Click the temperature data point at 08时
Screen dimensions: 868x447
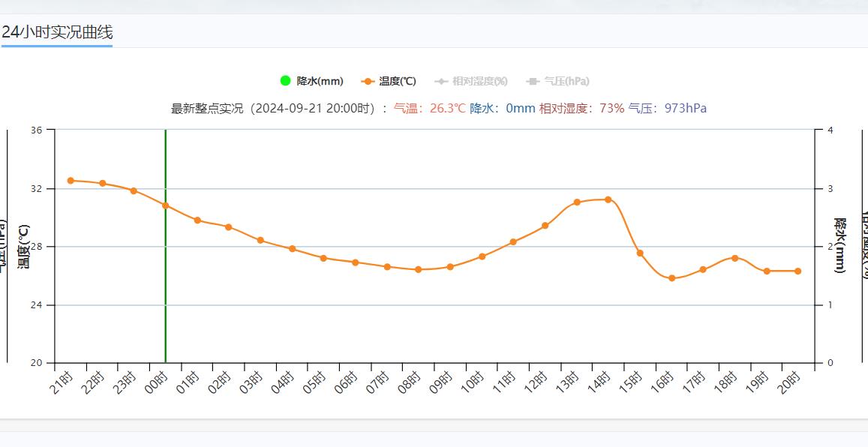(x=419, y=269)
